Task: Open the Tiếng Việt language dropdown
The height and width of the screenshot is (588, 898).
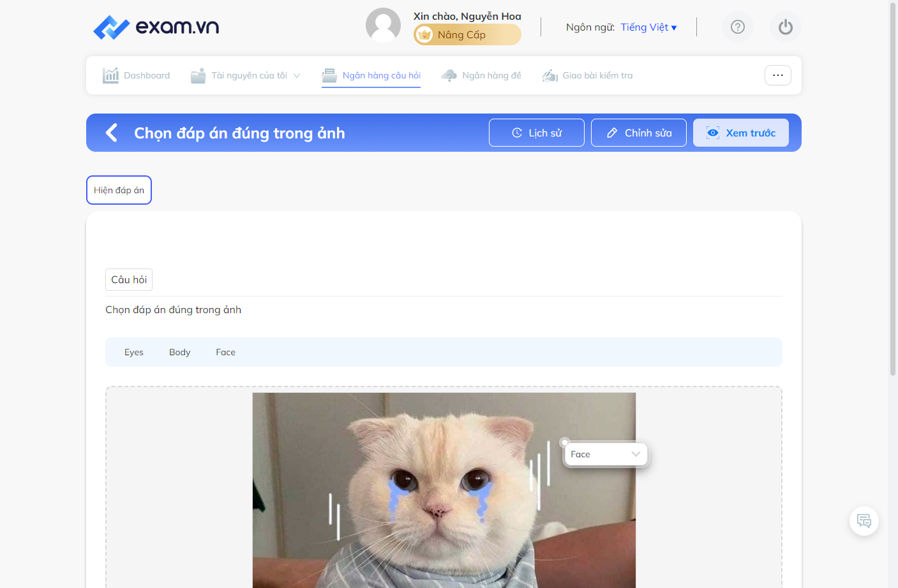Action: click(x=648, y=27)
